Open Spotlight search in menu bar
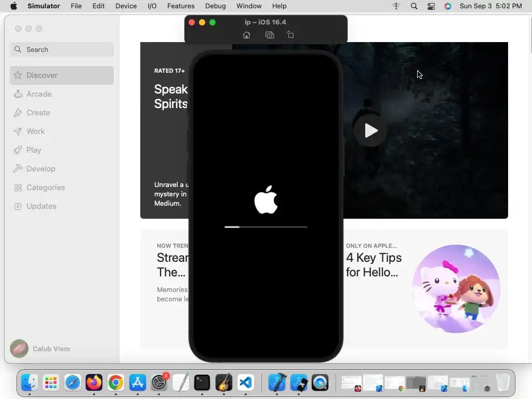Screen dimensions: 532x399 click(414, 6)
